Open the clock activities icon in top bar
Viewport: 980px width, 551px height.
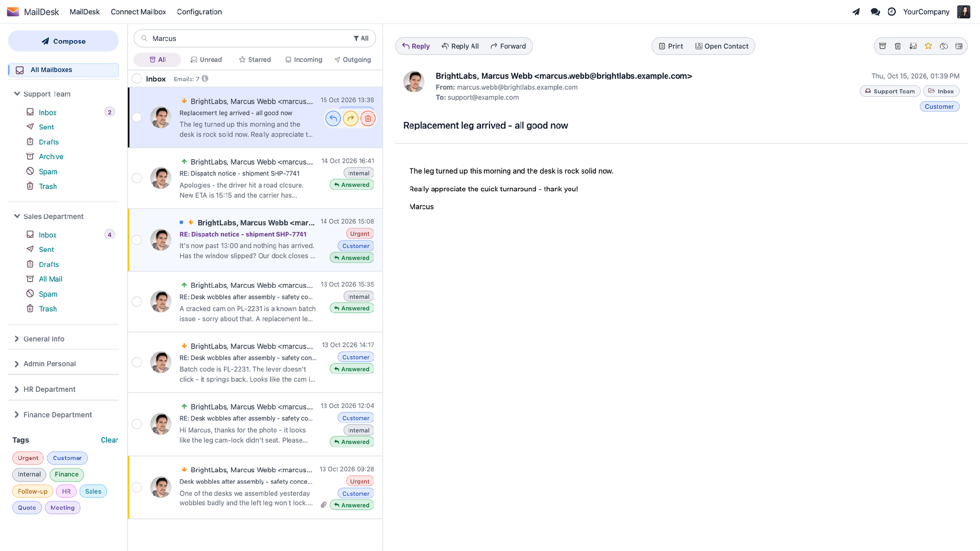click(x=892, y=12)
